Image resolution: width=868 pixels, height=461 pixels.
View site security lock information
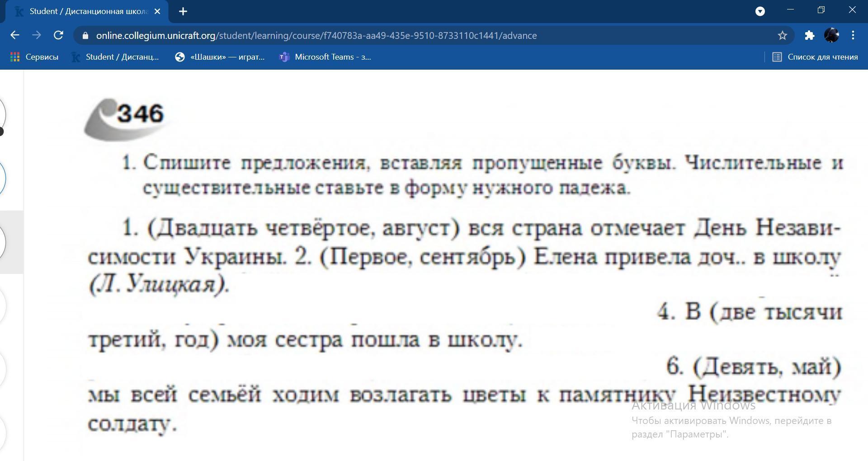point(85,35)
